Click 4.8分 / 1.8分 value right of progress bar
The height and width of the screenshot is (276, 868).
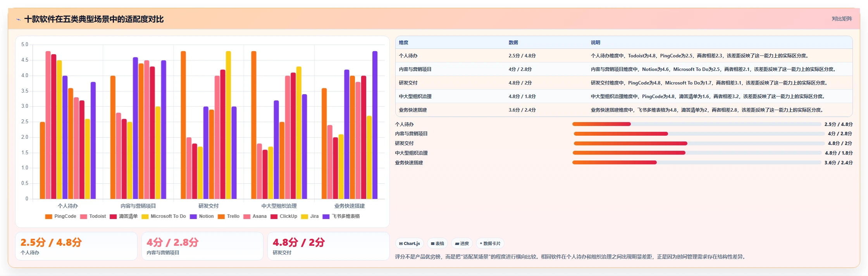point(839,153)
